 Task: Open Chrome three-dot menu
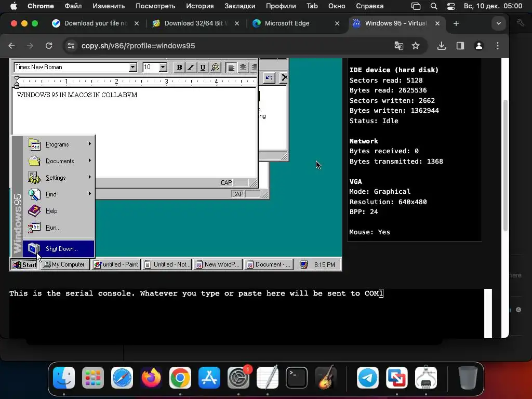(498, 46)
